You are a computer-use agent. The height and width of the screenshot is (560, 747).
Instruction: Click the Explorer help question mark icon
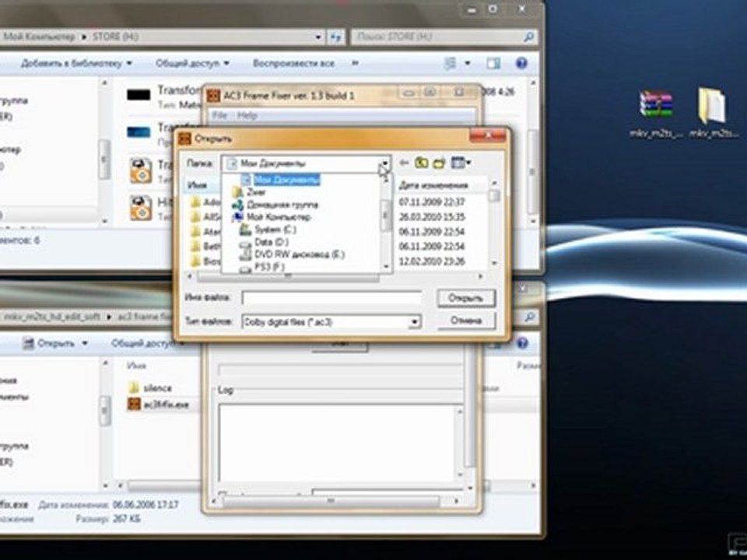pos(521,63)
